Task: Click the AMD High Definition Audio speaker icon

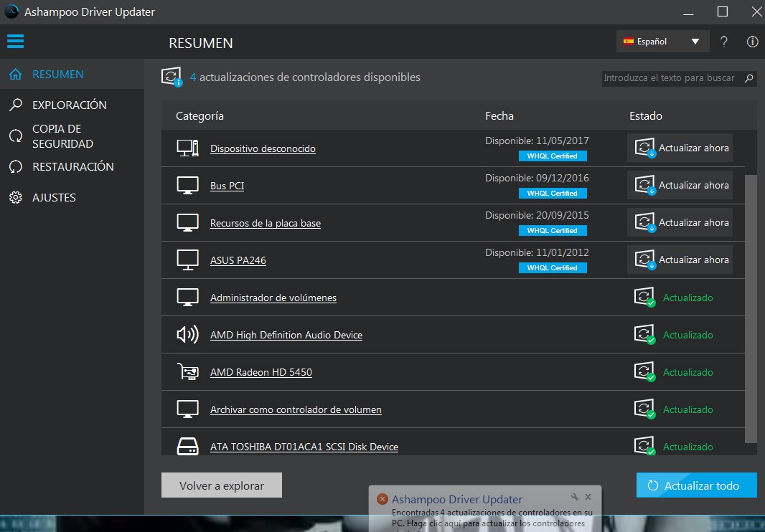Action: coord(187,335)
